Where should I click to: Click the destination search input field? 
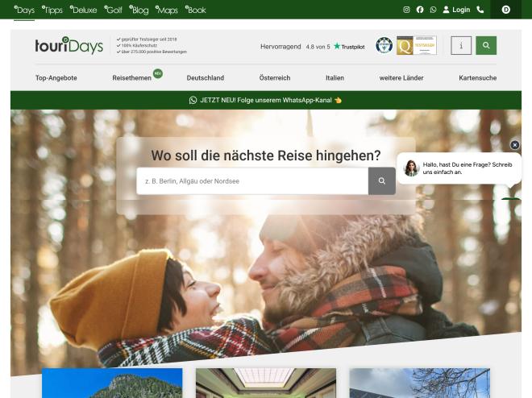(x=252, y=181)
